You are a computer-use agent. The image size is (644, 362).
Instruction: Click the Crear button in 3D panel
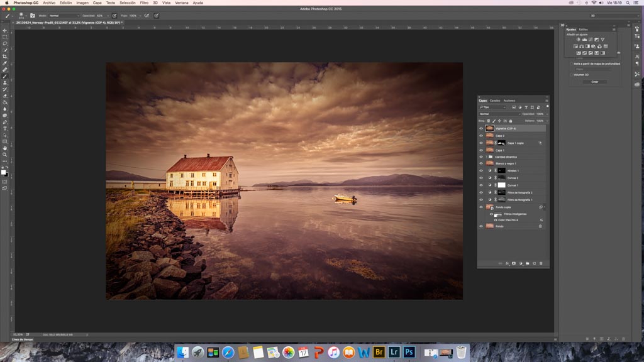[x=594, y=82]
